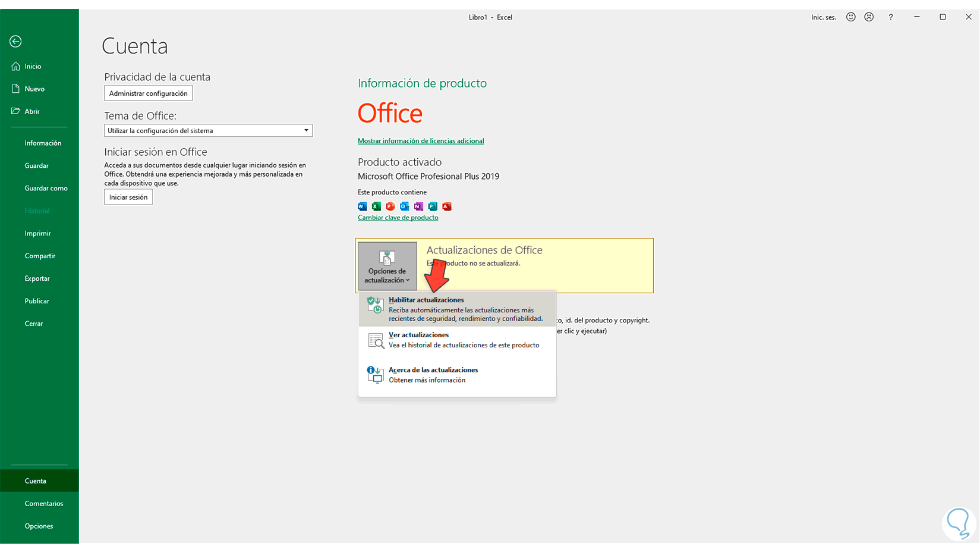Open the Inicio home icon
980x552 pixels.
coord(15,66)
